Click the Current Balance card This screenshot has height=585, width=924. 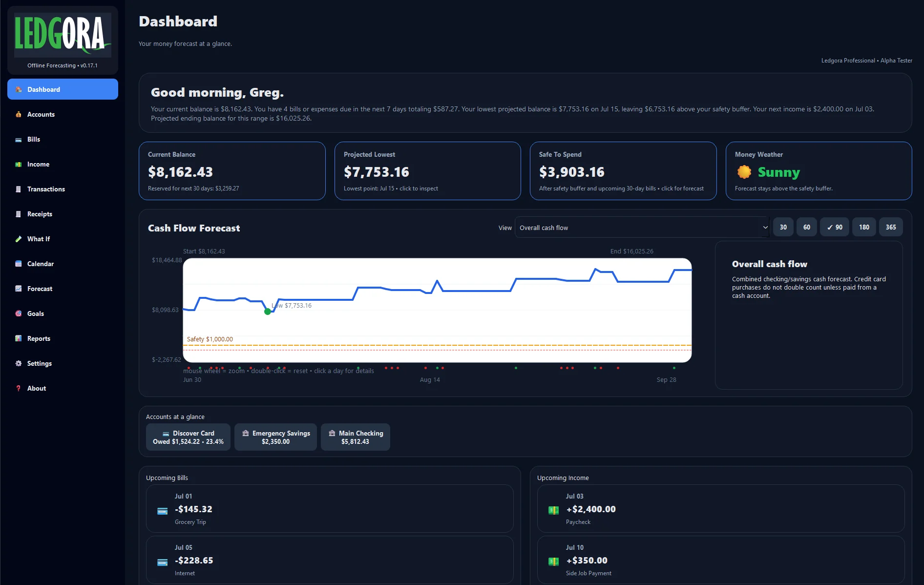[232, 171]
